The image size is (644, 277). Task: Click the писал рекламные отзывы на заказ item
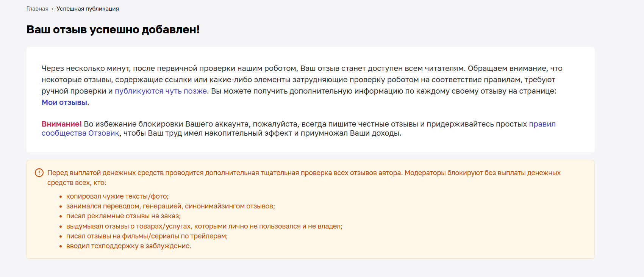click(x=123, y=216)
